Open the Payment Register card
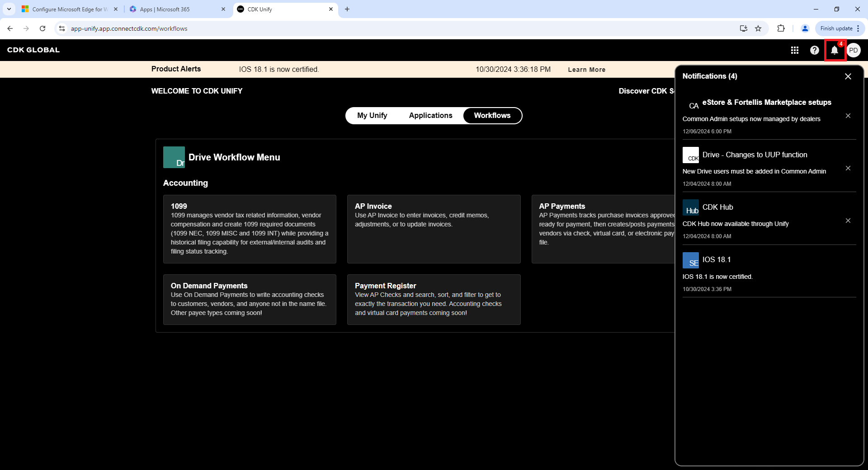 434,300
